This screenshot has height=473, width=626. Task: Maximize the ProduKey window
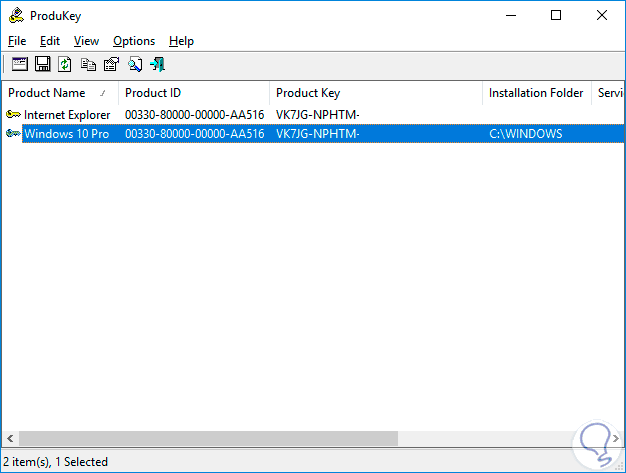[556, 16]
